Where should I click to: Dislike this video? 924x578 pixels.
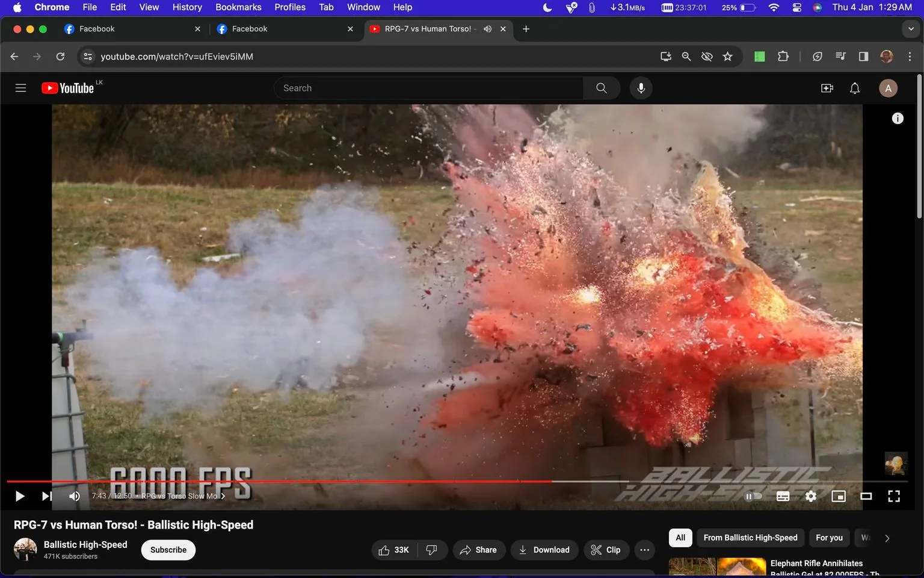click(431, 550)
